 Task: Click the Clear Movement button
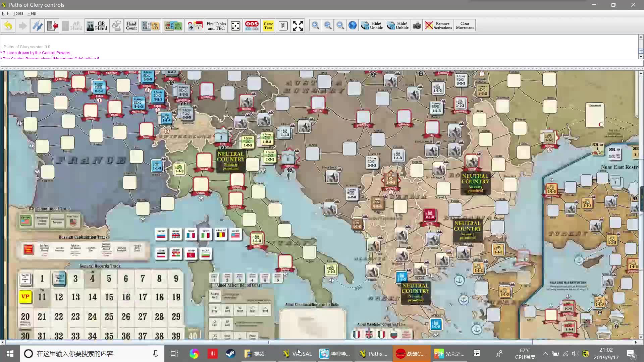coord(465,26)
